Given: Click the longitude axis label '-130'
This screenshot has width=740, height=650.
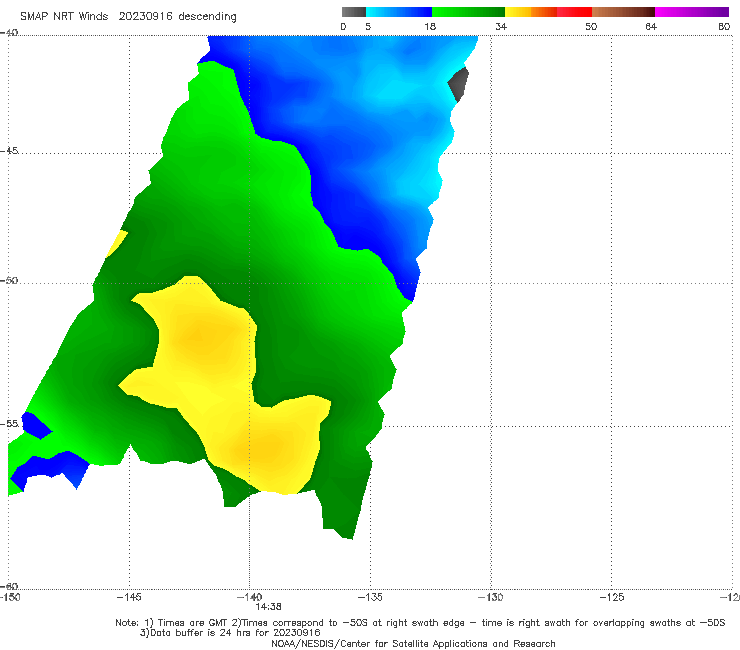Looking at the screenshot, I should 491,597.
